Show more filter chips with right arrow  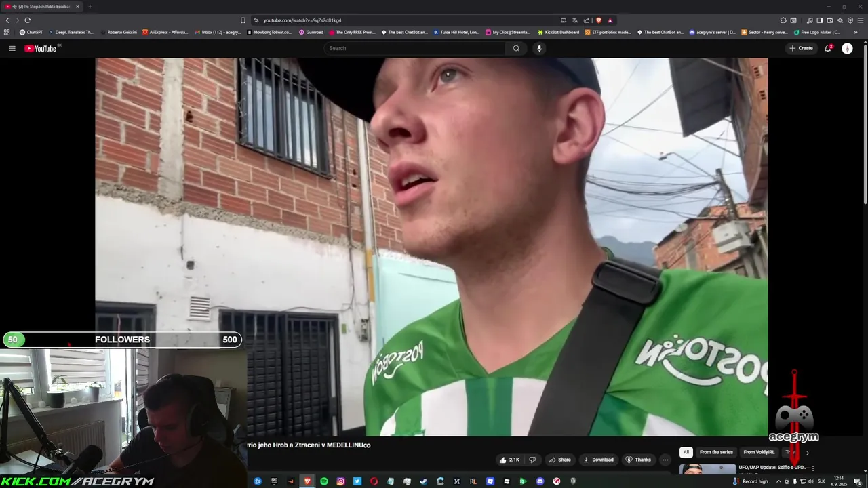point(807,453)
